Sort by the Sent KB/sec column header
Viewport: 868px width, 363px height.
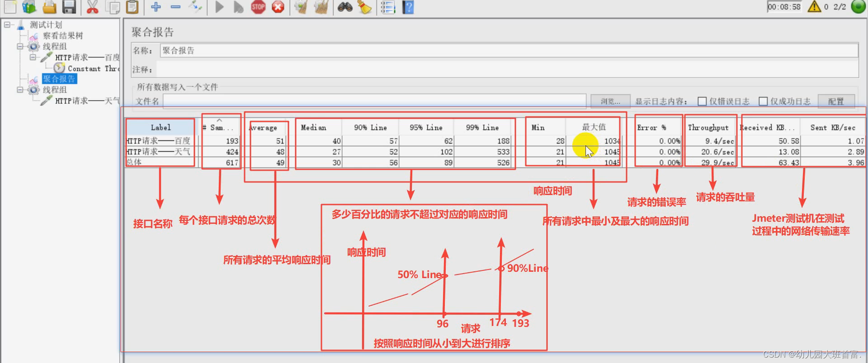coord(832,127)
